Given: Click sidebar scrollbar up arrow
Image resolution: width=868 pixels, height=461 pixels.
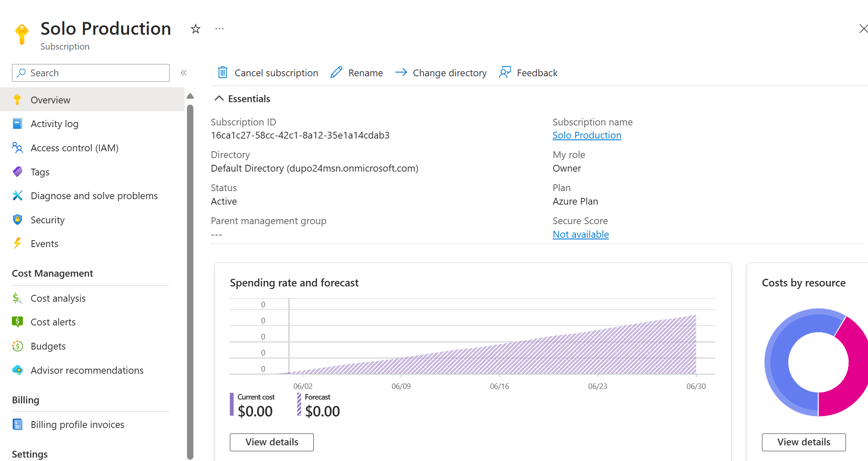Looking at the screenshot, I should tap(190, 96).
